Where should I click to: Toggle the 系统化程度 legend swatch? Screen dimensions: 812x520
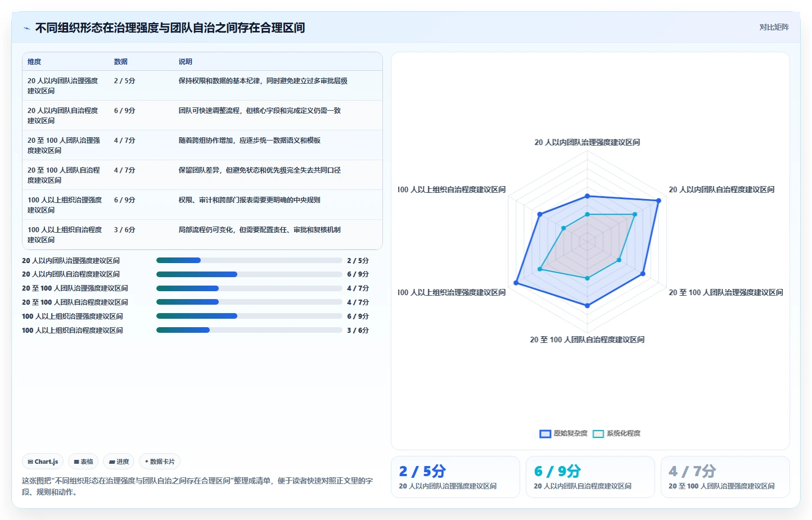598,433
